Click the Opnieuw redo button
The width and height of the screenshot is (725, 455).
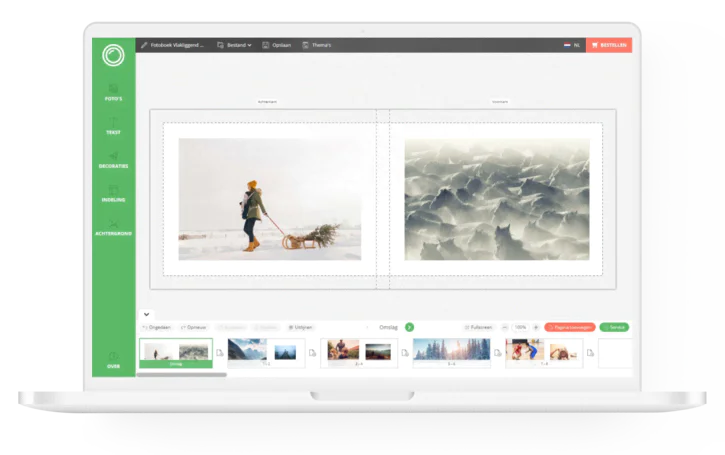coord(193,327)
